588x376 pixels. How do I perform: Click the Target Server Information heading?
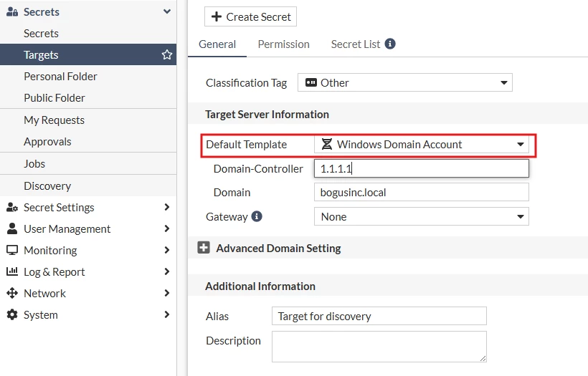click(267, 114)
